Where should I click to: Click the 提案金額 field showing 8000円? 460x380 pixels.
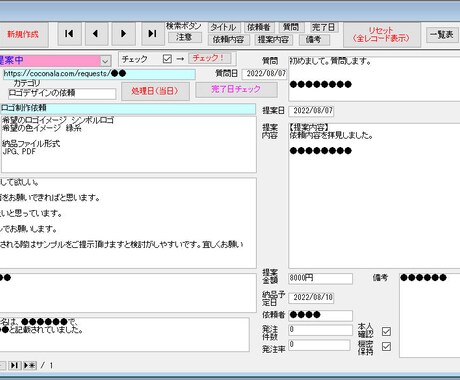click(x=320, y=279)
